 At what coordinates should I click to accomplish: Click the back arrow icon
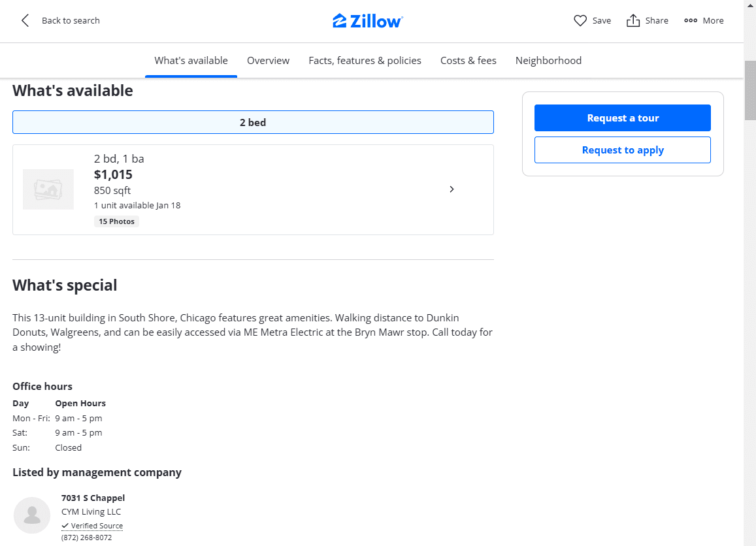pyautogui.click(x=25, y=21)
